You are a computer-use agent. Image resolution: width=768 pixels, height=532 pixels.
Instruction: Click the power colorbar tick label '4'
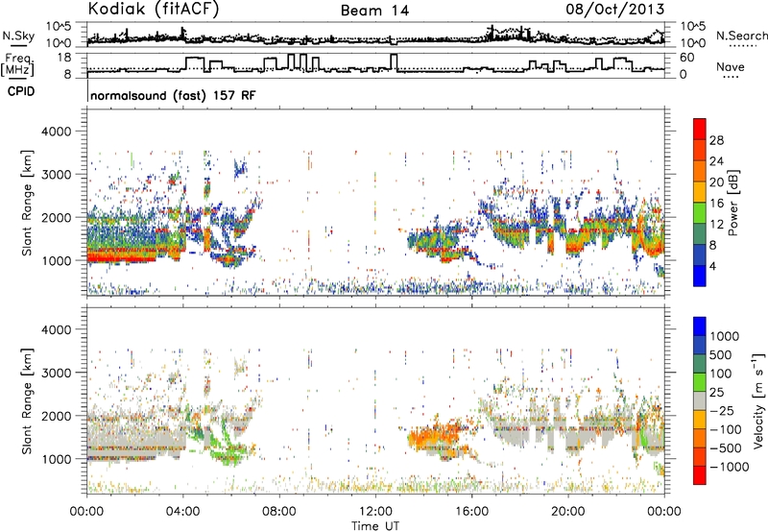pos(712,267)
